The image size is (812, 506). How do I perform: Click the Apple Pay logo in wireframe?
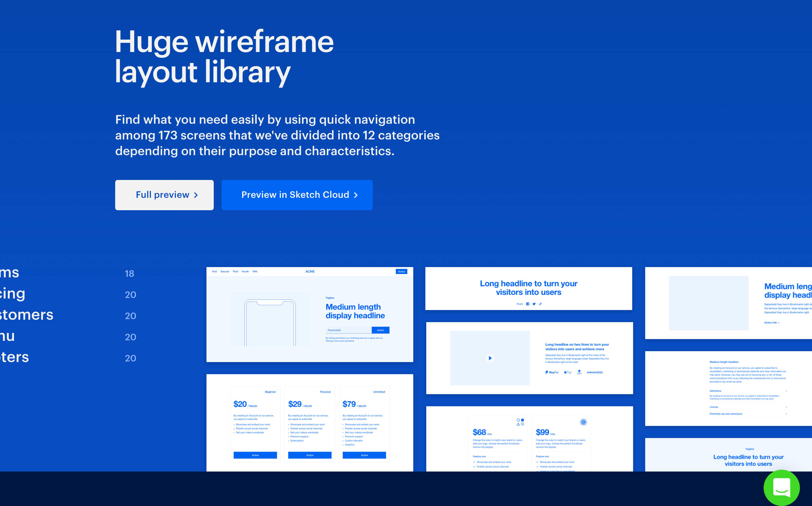point(568,372)
